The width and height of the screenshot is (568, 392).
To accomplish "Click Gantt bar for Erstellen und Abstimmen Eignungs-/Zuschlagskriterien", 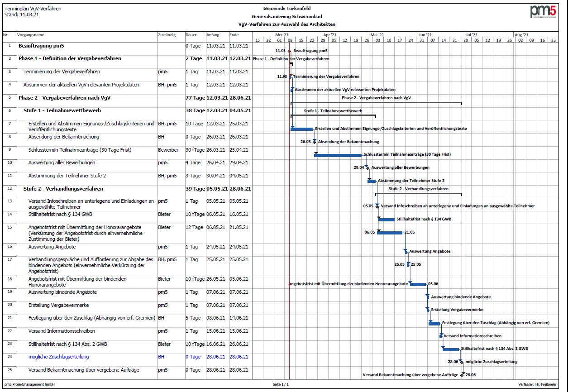I will click(x=302, y=129).
